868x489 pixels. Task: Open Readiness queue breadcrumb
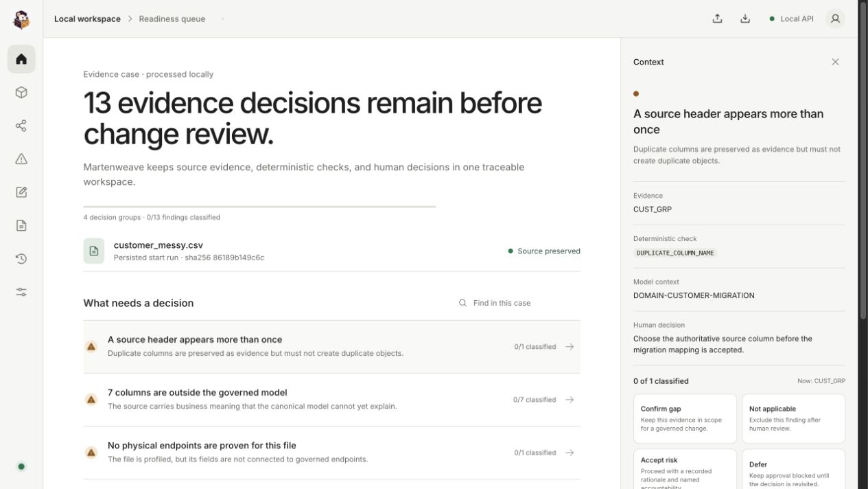[172, 19]
